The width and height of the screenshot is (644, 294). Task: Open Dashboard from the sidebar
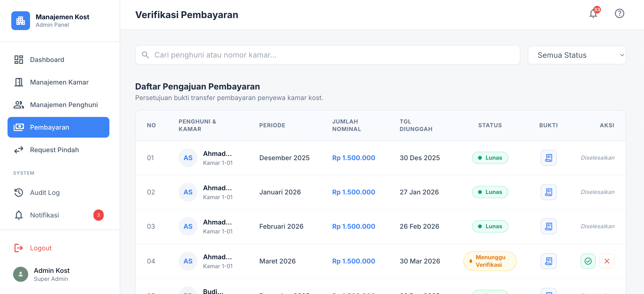[47, 60]
